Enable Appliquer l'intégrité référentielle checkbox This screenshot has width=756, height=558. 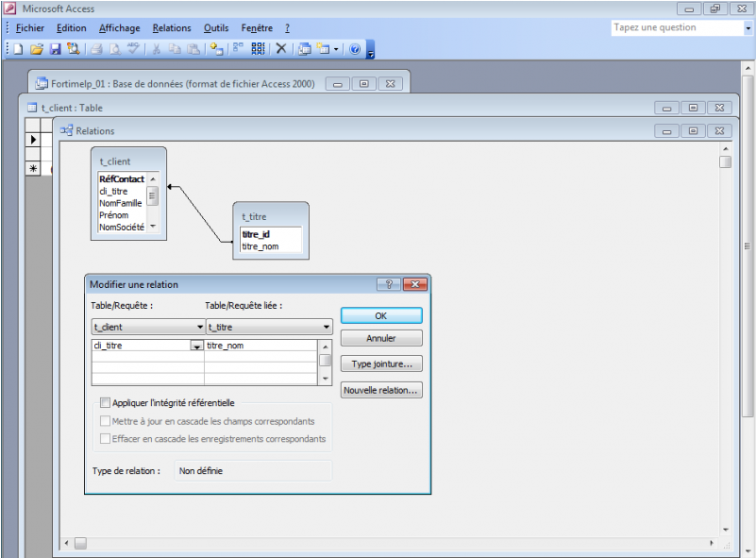(106, 402)
